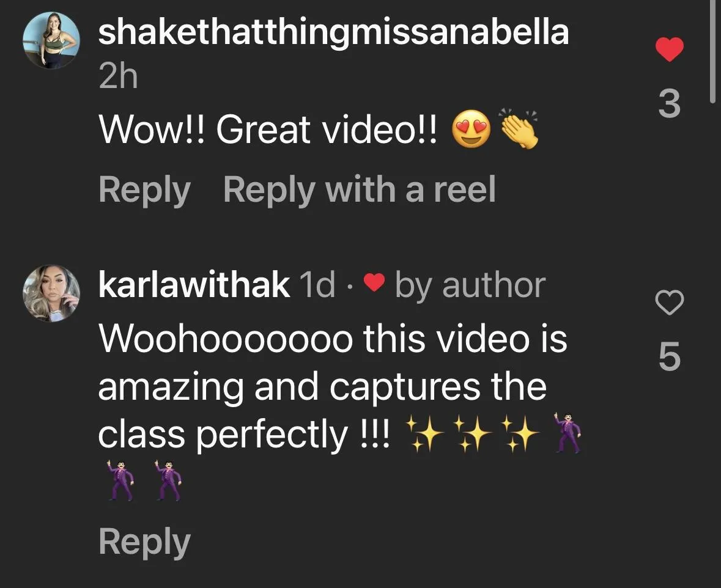Viewport: 721px width, 588px height.
Task: Open karlawithak's profile picture
Action: click(x=51, y=293)
